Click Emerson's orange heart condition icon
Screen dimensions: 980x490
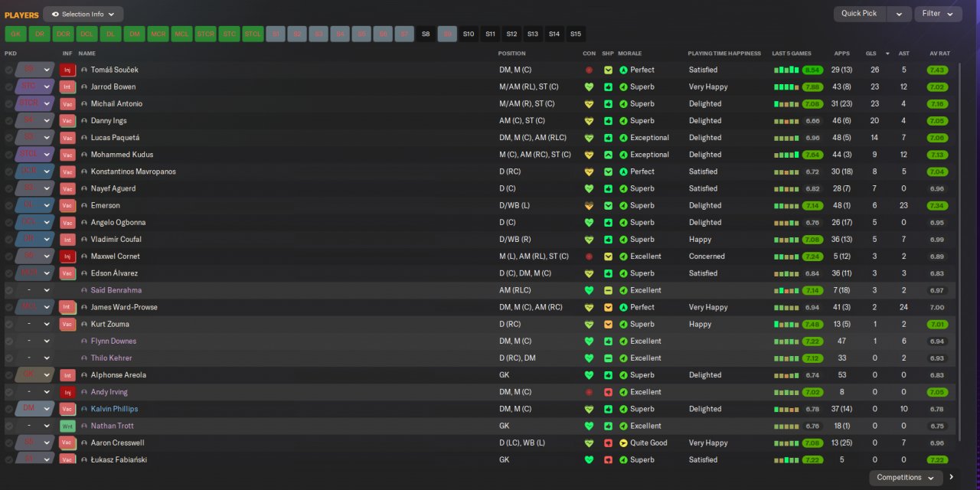click(x=589, y=205)
